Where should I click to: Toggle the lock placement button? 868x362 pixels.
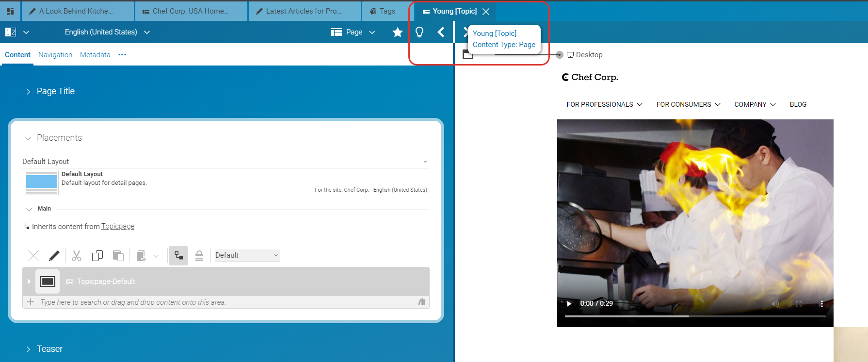tap(199, 256)
